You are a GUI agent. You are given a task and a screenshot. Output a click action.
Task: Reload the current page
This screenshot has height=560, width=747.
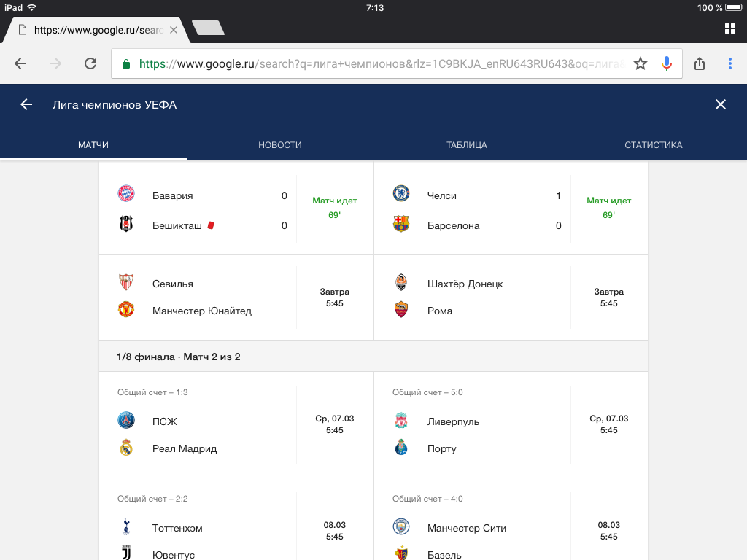point(90,63)
